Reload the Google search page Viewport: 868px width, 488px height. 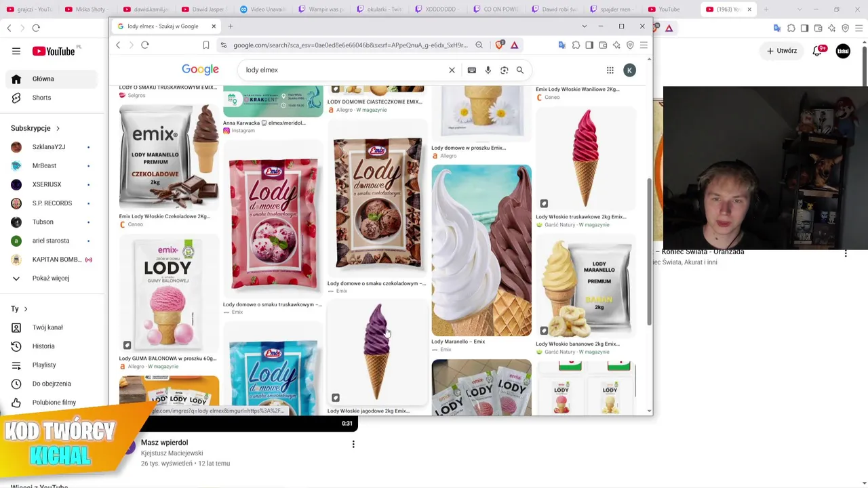pyautogui.click(x=145, y=45)
